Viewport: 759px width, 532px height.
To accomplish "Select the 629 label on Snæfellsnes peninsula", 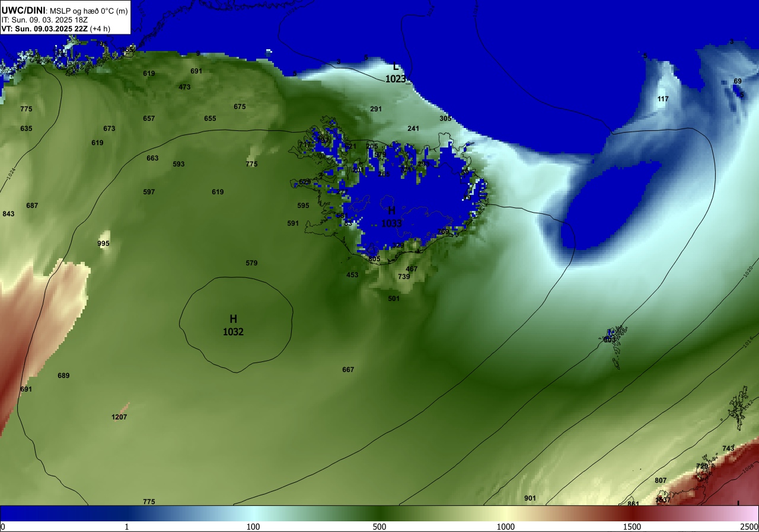I will pyautogui.click(x=305, y=182).
